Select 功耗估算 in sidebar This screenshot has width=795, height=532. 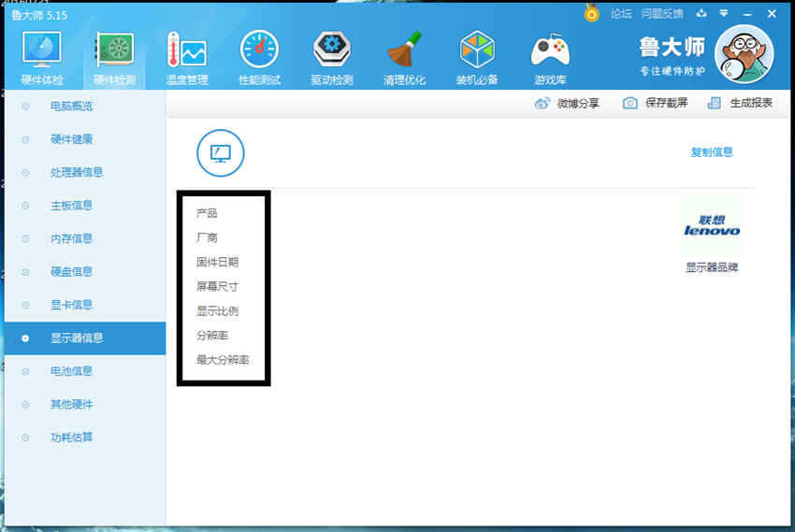tap(85, 438)
